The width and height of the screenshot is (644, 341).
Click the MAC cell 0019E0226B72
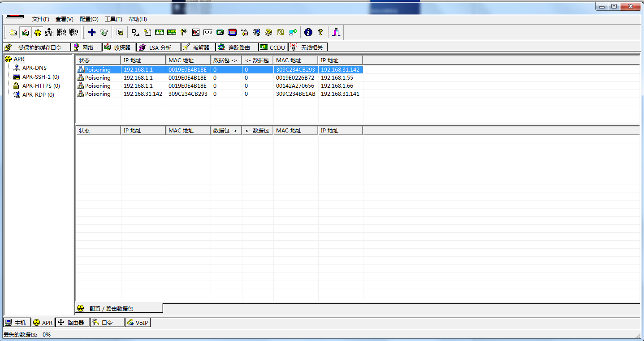[295, 78]
